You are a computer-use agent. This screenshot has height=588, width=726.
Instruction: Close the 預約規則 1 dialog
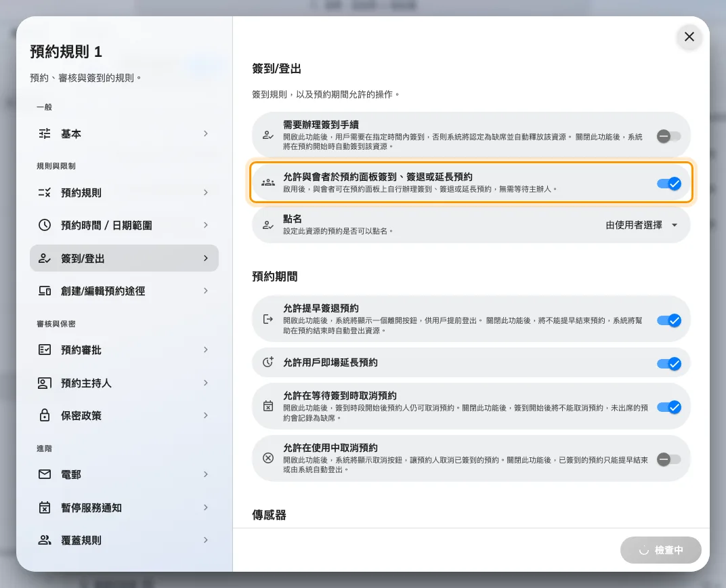pyautogui.click(x=689, y=37)
